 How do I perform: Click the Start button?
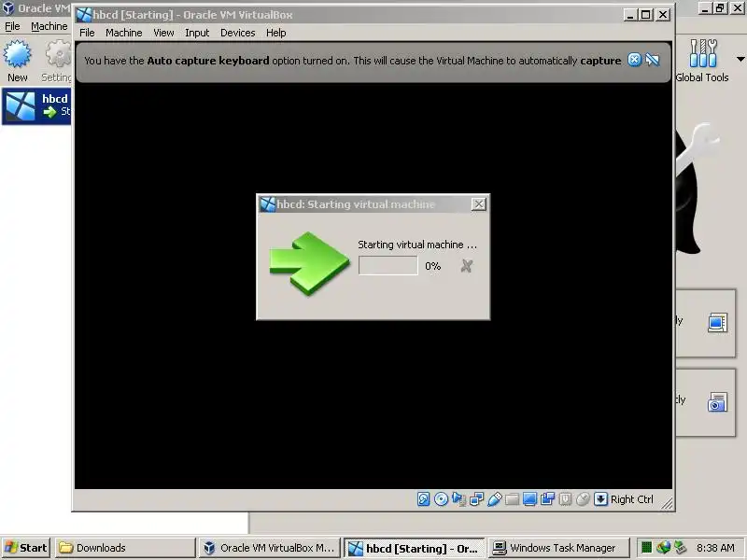coord(26,548)
